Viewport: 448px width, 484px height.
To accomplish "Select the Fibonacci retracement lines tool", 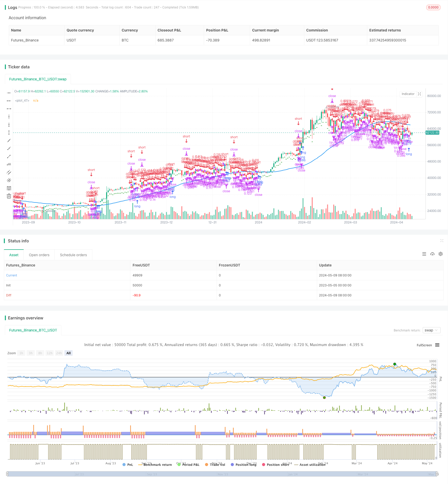I will click(x=9, y=188).
